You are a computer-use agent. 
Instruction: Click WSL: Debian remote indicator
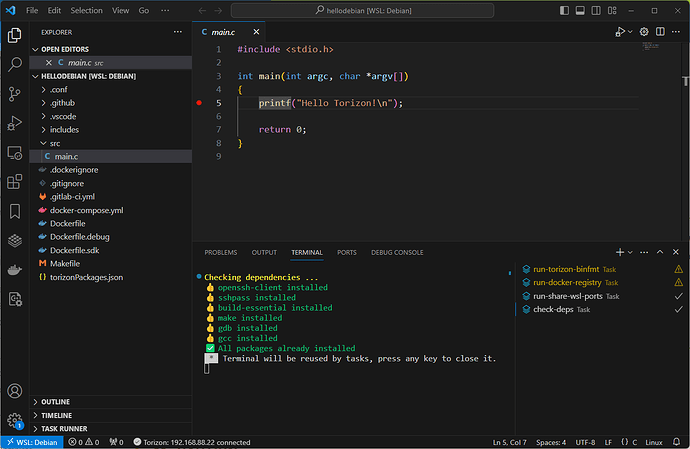click(33, 442)
